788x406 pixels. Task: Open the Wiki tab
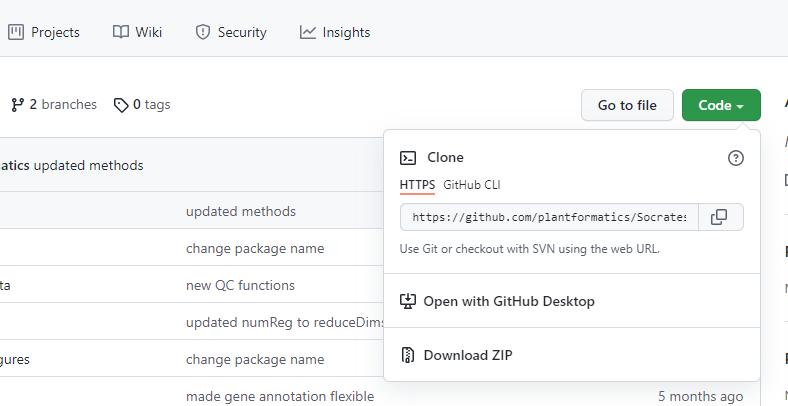(x=137, y=32)
